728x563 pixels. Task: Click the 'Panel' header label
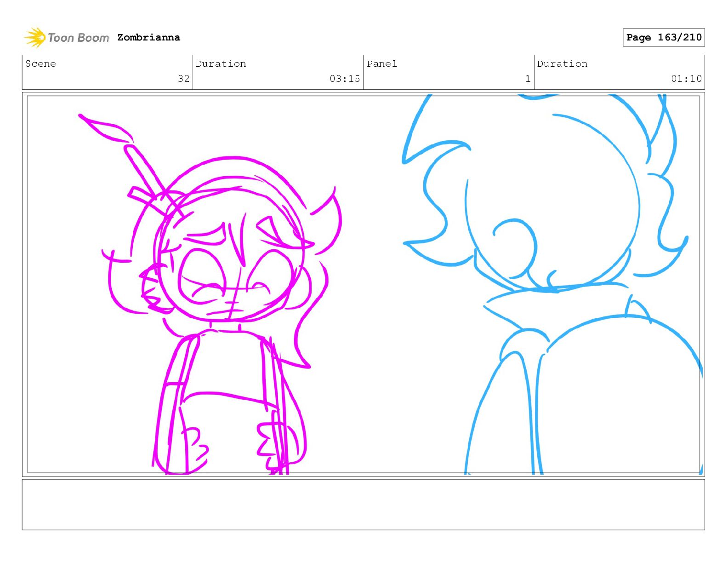click(382, 63)
